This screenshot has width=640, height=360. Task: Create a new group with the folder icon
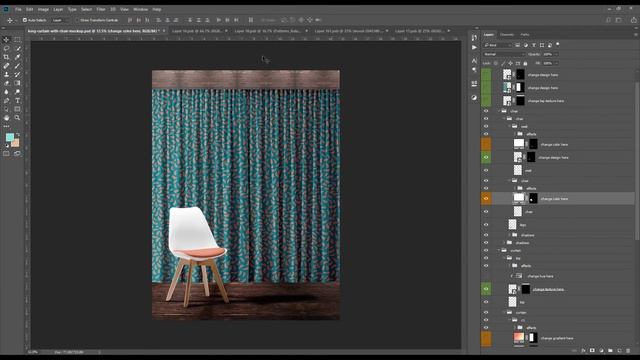[x=610, y=351]
